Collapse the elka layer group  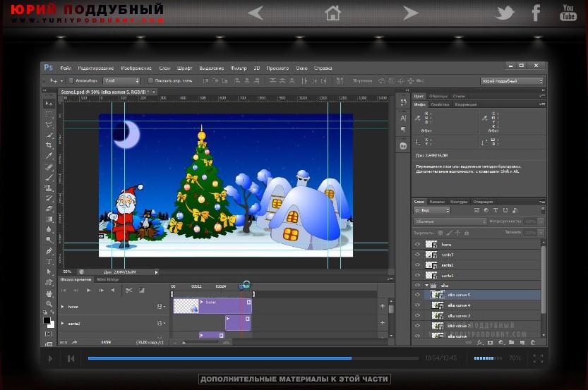point(427,286)
